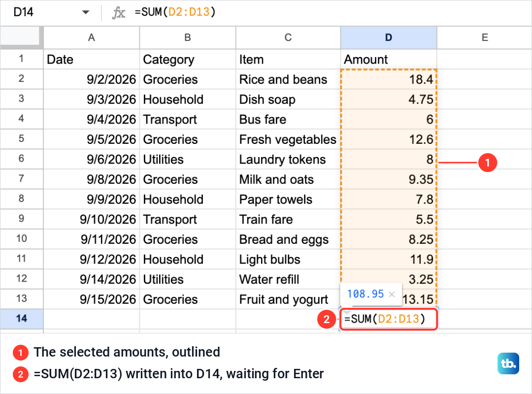532x394 pixels.
Task: Click date cell 9/10/2026
Action: pos(91,219)
